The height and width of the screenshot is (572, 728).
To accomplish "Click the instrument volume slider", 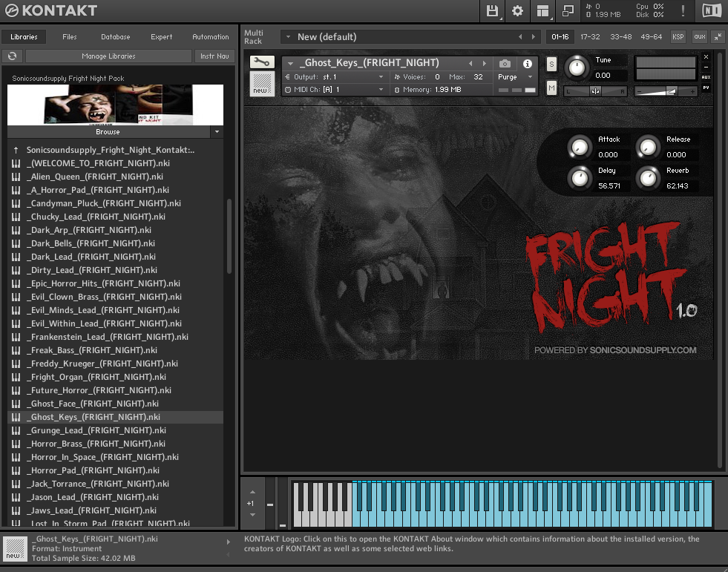I will (x=666, y=91).
